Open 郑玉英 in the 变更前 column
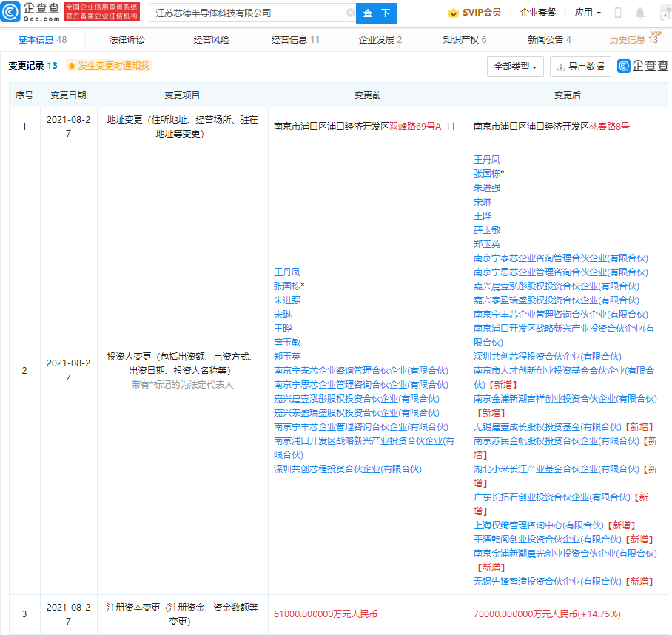The height and width of the screenshot is (635, 672). tap(287, 357)
